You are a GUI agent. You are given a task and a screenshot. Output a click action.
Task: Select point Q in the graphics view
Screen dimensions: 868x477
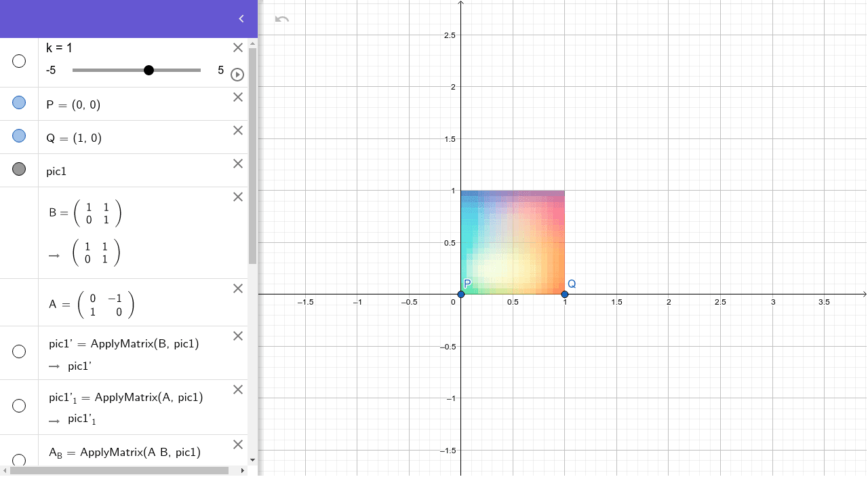(564, 294)
